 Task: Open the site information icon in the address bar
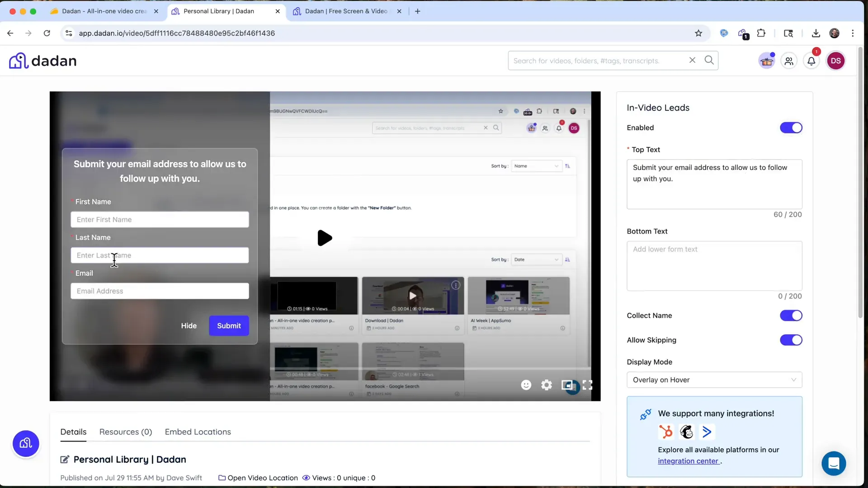click(x=69, y=33)
